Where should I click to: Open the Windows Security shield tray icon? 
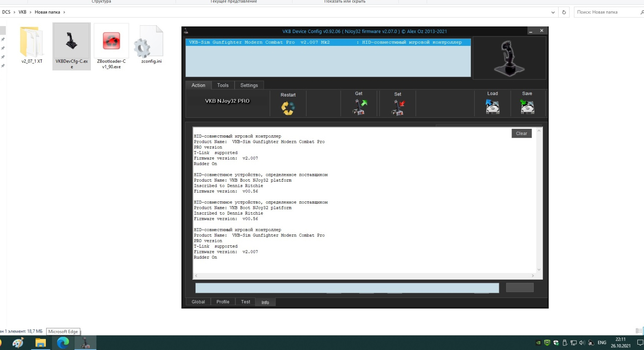point(556,343)
